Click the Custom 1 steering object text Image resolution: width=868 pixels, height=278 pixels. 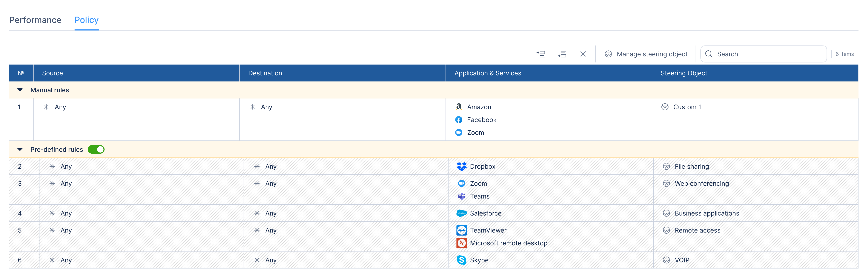pyautogui.click(x=687, y=107)
